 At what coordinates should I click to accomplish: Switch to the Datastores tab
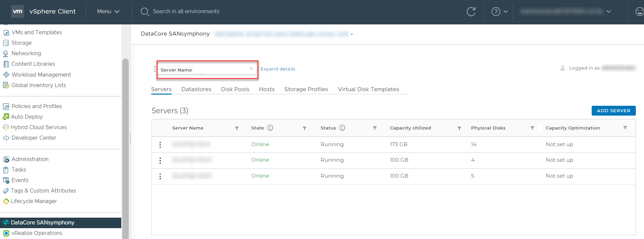[196, 89]
